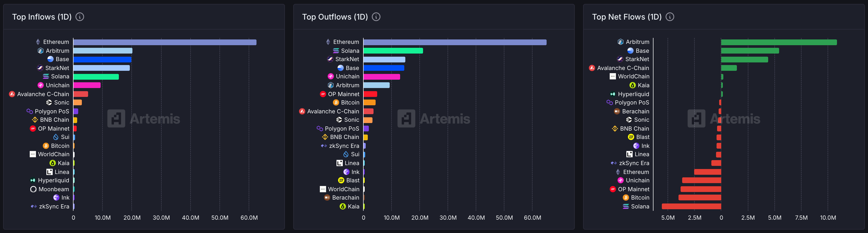The image size is (868, 233).
Task: Click the "Top Inflows (1D)" title
Action: coord(42,17)
